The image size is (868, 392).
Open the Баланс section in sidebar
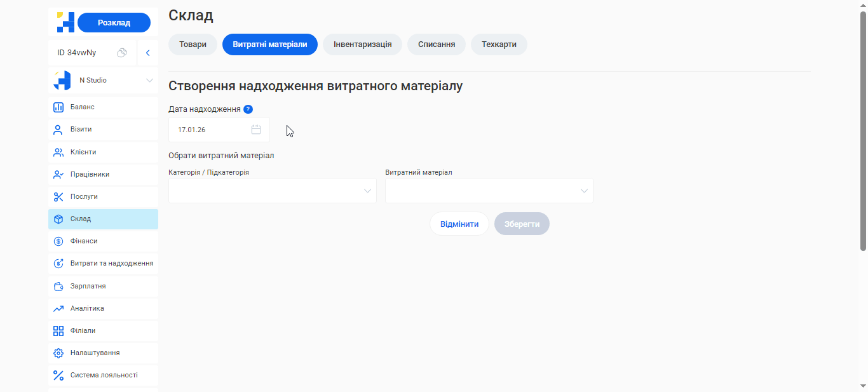pyautogui.click(x=83, y=107)
